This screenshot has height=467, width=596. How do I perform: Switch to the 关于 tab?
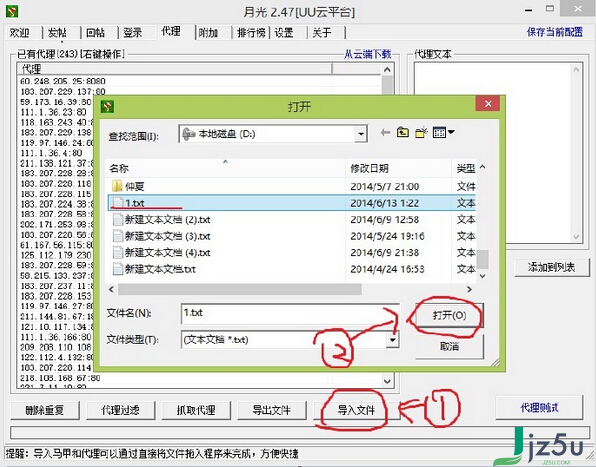322,33
